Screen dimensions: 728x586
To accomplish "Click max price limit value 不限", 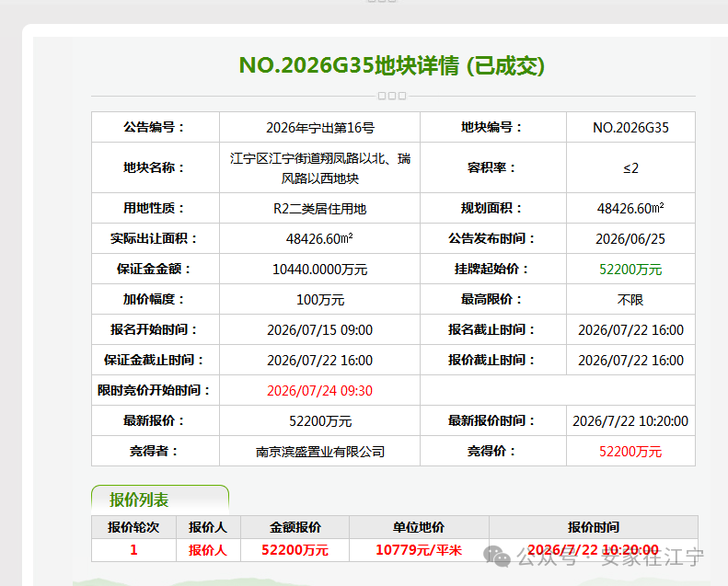I will point(630,299).
